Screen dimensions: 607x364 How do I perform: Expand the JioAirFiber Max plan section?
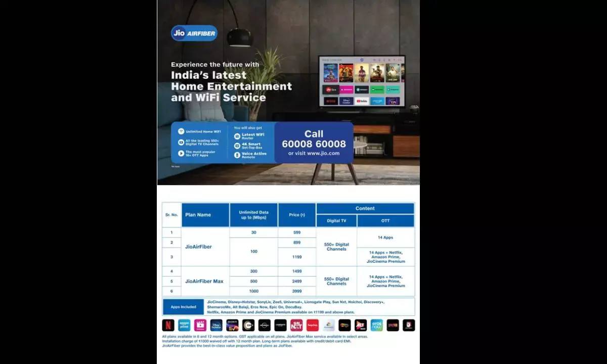205,281
